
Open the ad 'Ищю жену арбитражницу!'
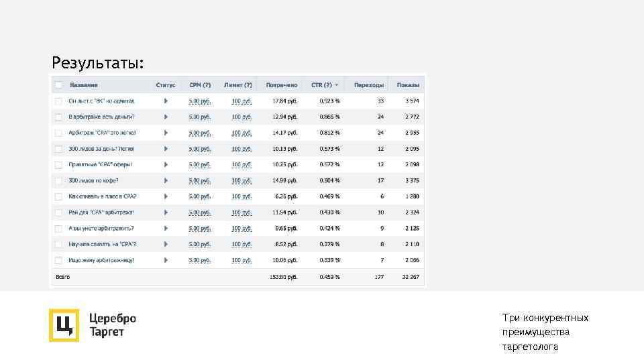coord(101,260)
